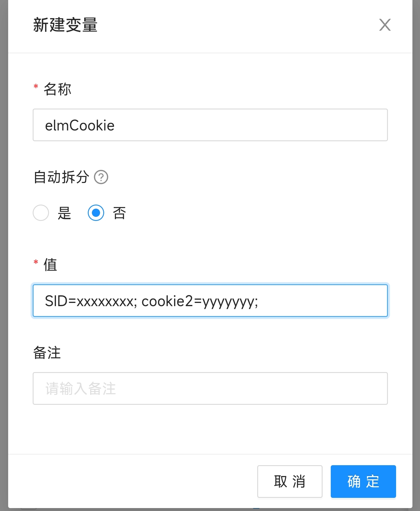The height and width of the screenshot is (511, 420).
Task: Select the SID cookie value text box
Action: tap(210, 301)
